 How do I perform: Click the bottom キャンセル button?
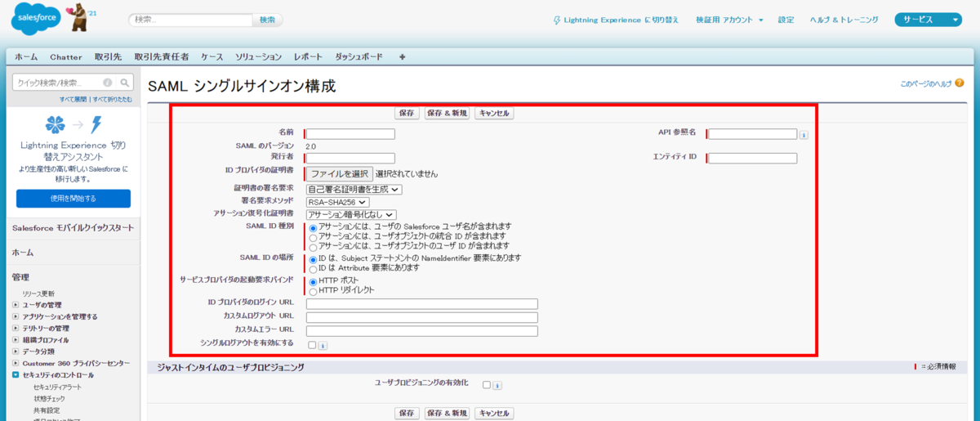click(x=494, y=414)
